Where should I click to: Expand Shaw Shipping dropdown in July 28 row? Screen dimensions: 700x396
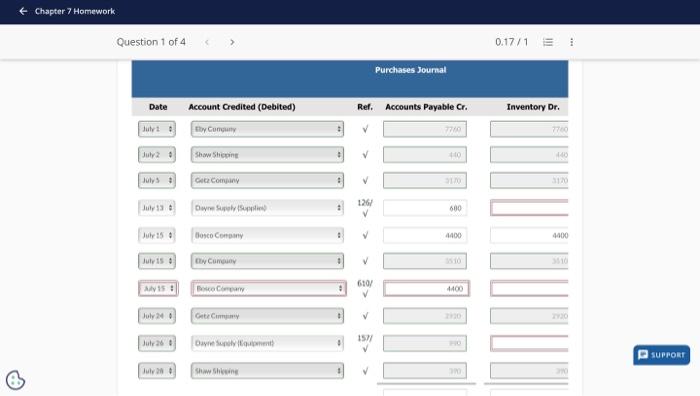tap(267, 371)
